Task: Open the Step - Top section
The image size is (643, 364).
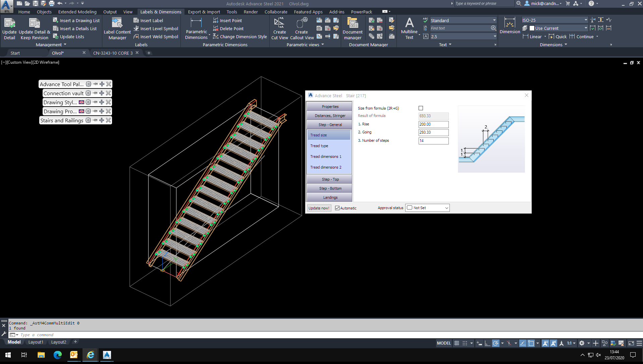Action: (329, 179)
